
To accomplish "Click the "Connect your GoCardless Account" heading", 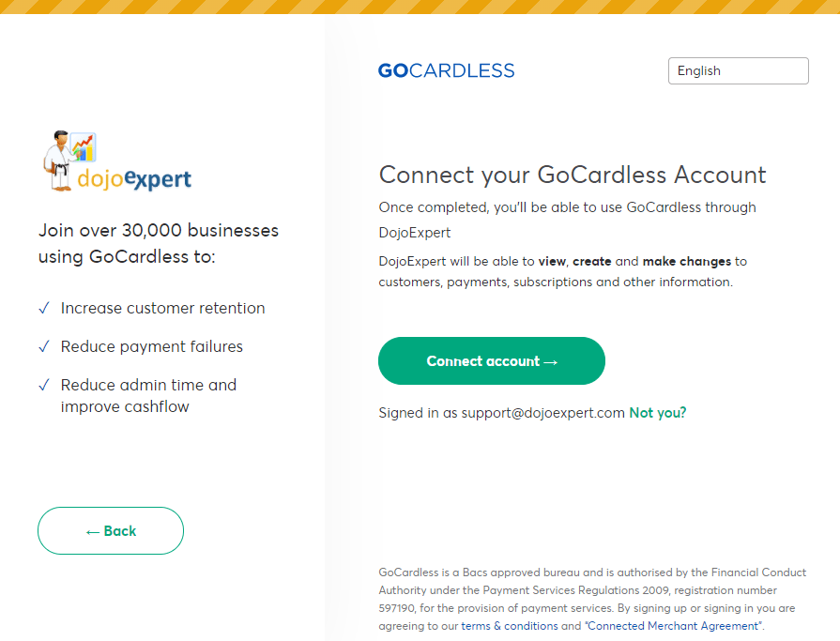I will [x=572, y=175].
